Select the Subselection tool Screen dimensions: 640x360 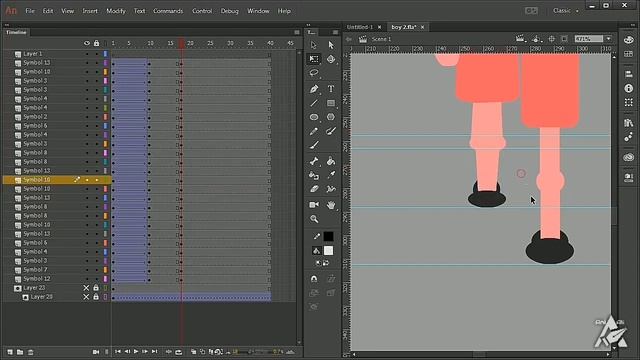[x=331, y=45]
